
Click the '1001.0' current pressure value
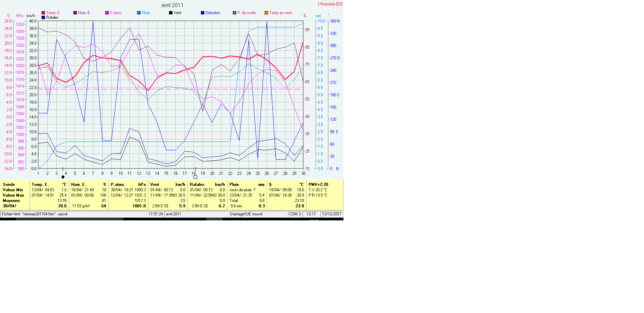click(x=139, y=206)
